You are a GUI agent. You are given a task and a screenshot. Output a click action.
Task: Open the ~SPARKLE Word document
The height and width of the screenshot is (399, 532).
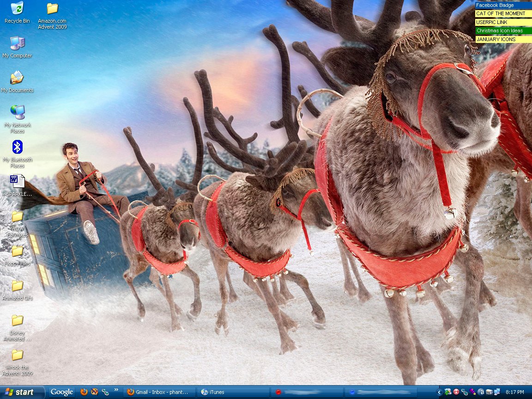[17, 181]
